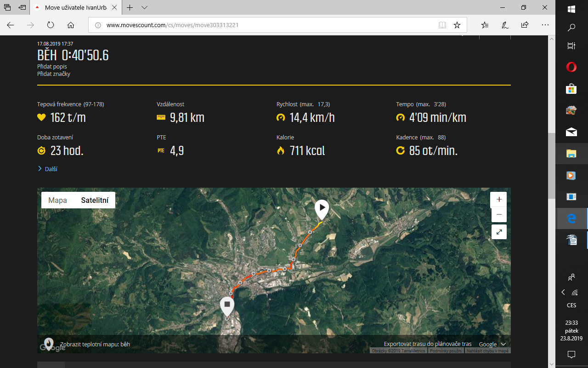Toggle reading view in address bar
Viewport: 588px width, 368px height.
click(x=442, y=25)
